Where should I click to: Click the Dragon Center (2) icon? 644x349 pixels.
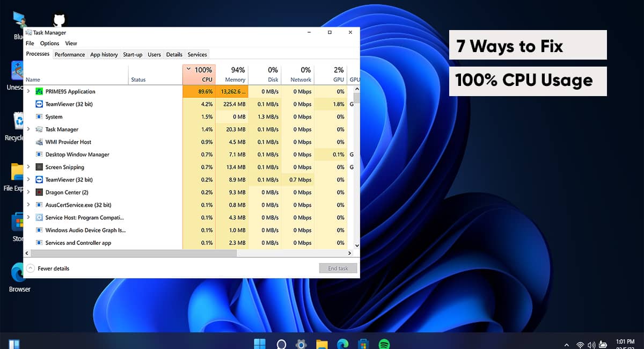click(x=39, y=192)
